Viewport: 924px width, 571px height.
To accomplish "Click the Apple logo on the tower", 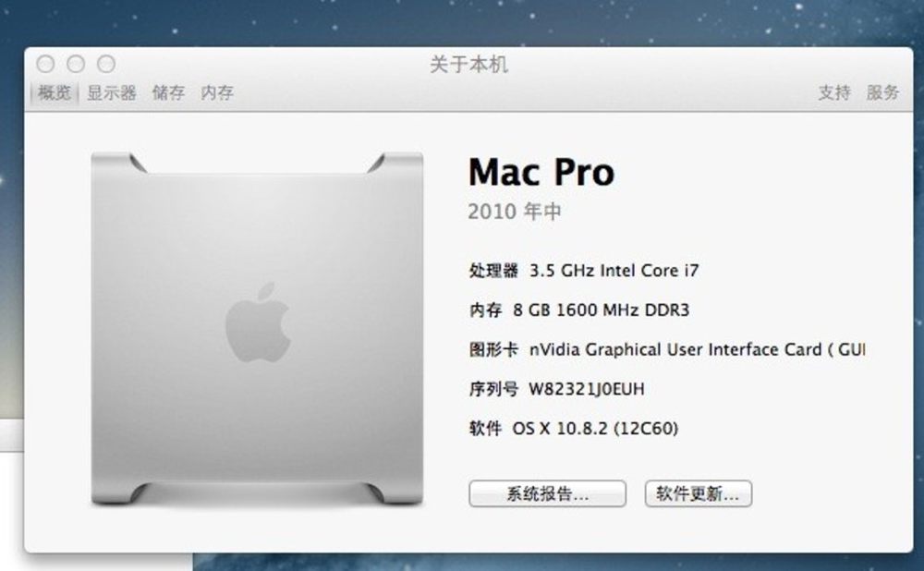I will pyautogui.click(x=258, y=322).
